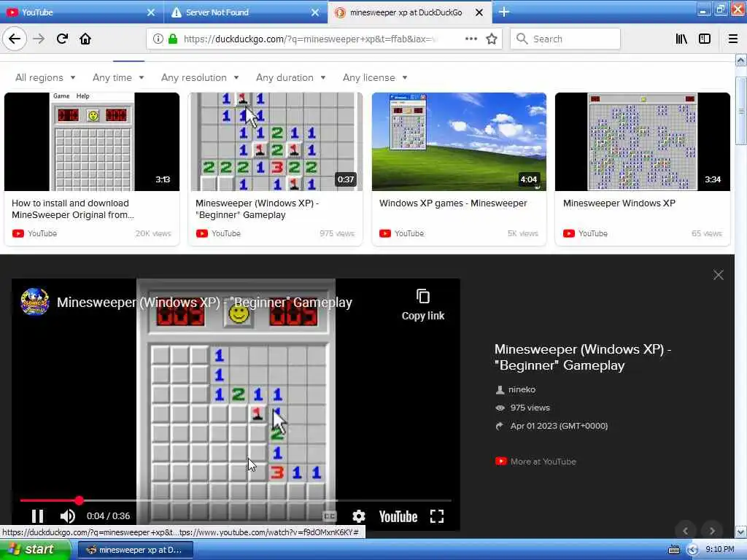Image resolution: width=747 pixels, height=560 pixels.
Task: Open page actions three-dot menu
Action: [471, 39]
